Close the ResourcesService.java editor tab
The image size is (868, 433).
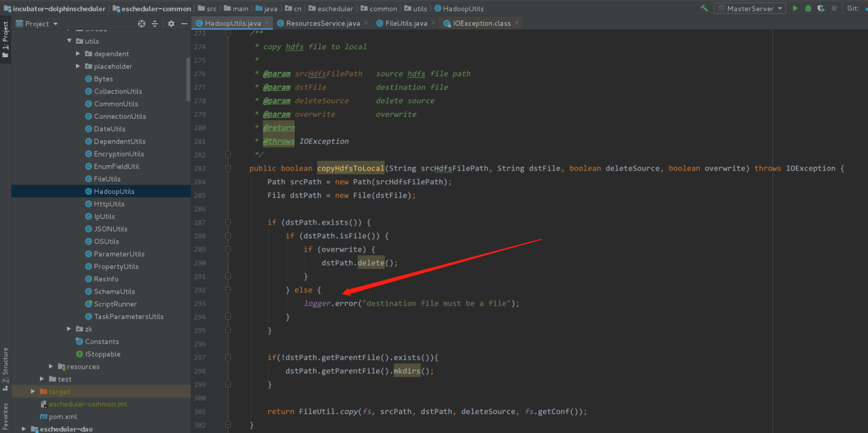click(366, 23)
